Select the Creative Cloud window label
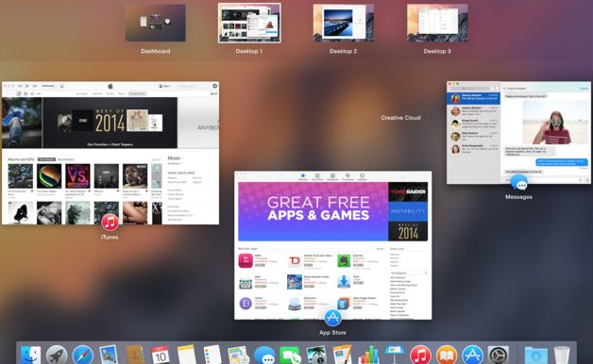Viewport: 593px width, 364px height. coord(400,118)
